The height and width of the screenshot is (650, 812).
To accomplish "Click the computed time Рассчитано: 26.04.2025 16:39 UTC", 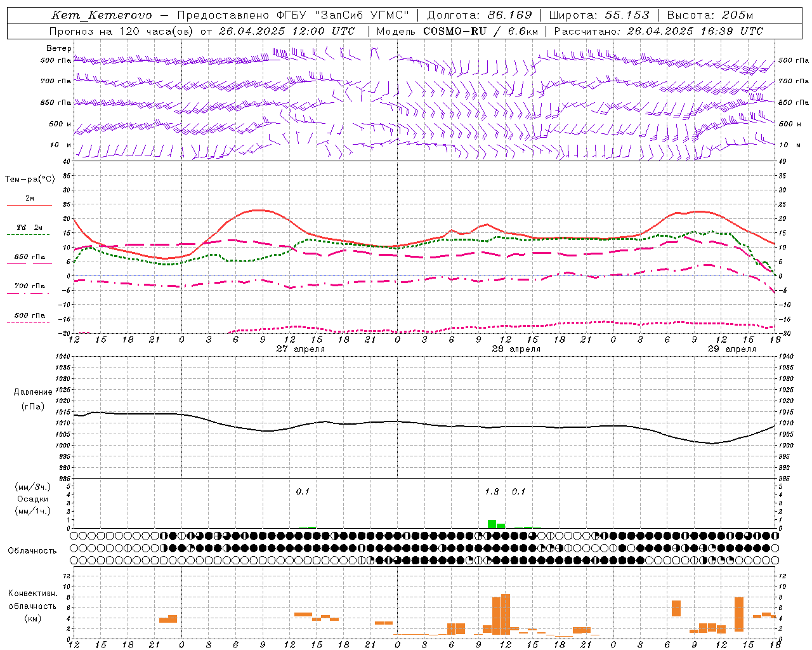I will 658,31.
